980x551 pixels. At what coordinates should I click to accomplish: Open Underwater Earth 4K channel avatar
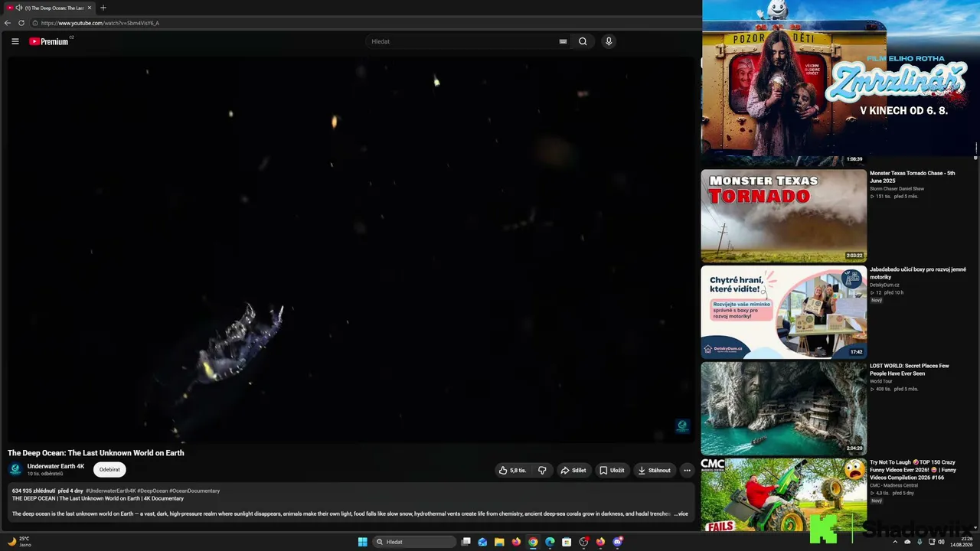(15, 470)
